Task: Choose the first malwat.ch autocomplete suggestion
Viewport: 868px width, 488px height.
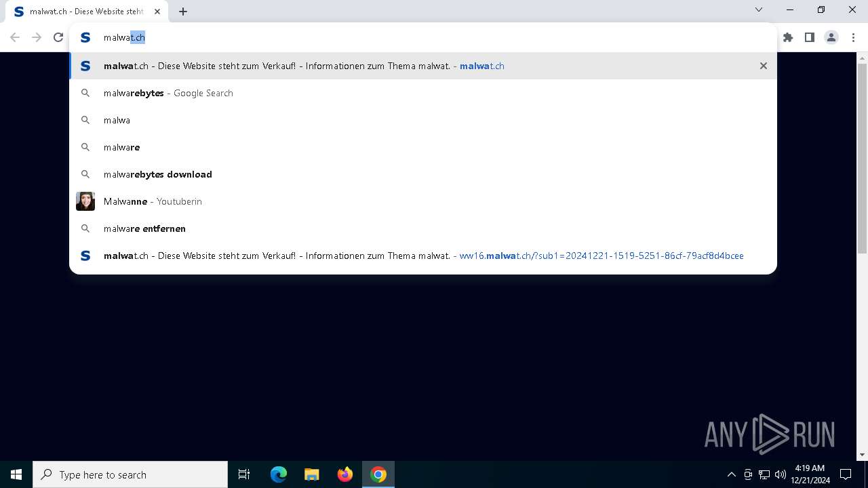Action: (423, 66)
